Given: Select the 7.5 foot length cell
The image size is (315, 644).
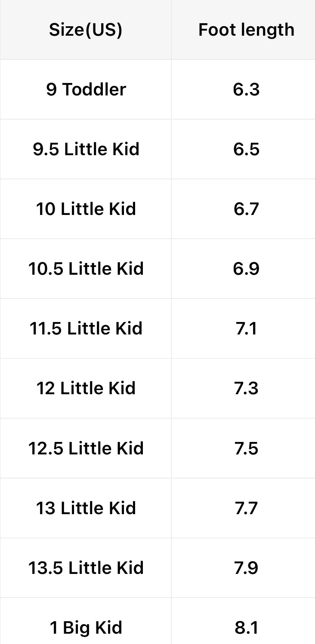Looking at the screenshot, I should 246,448.
